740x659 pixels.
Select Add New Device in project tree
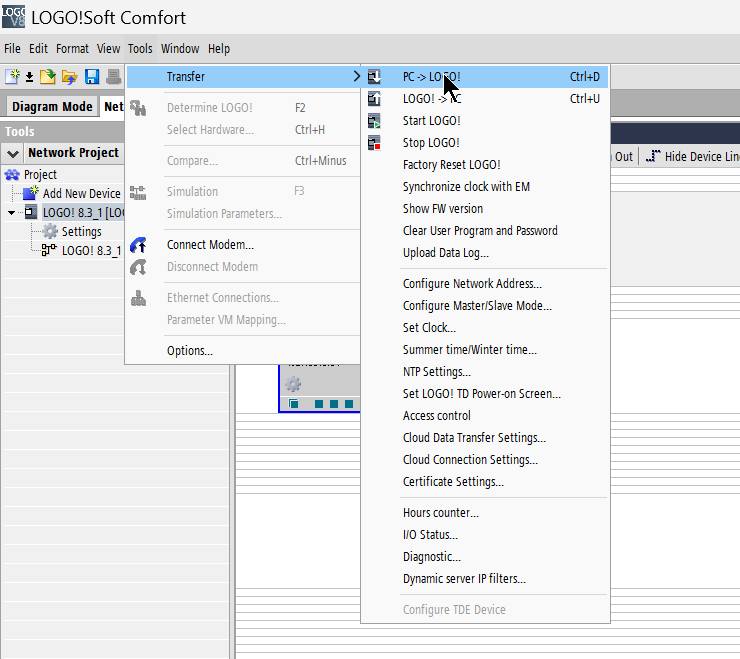point(82,194)
